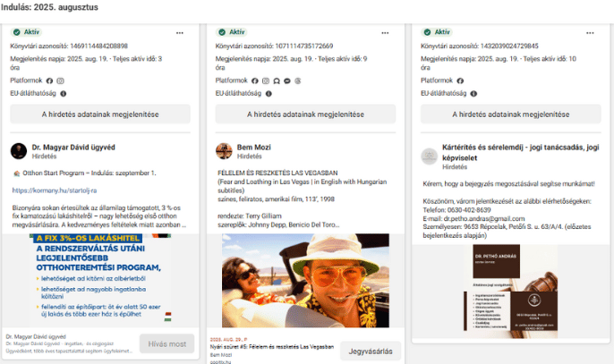The height and width of the screenshot is (364, 614).
Task: Click the Jegyvásárlás button
Action: click(370, 351)
